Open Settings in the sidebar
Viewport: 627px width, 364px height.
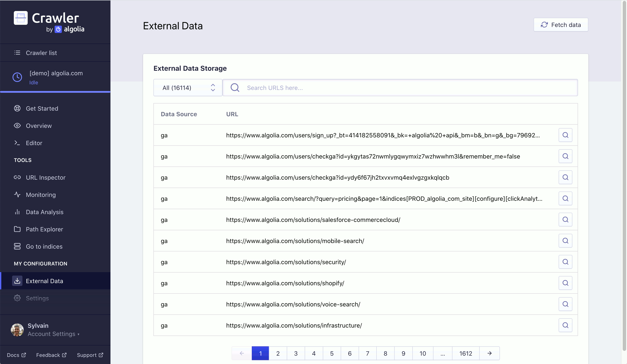coord(55,298)
